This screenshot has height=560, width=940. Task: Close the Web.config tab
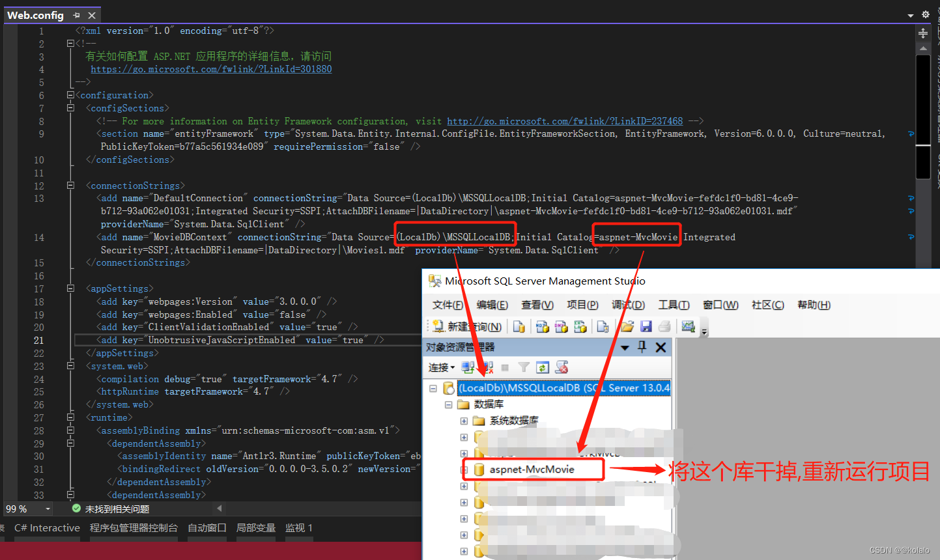click(x=92, y=15)
